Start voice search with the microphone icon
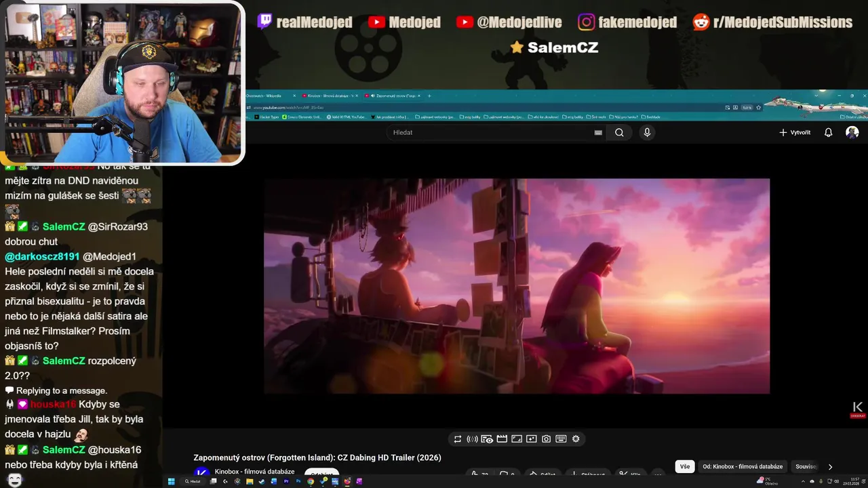 pyautogui.click(x=647, y=132)
